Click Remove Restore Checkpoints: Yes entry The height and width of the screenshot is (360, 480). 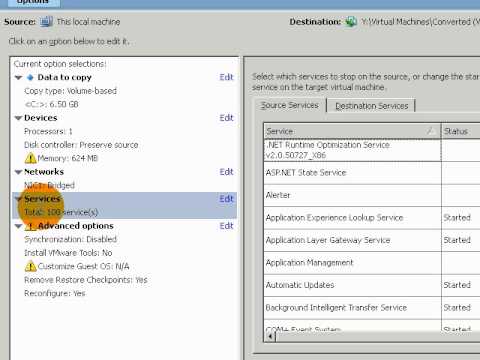click(86, 280)
